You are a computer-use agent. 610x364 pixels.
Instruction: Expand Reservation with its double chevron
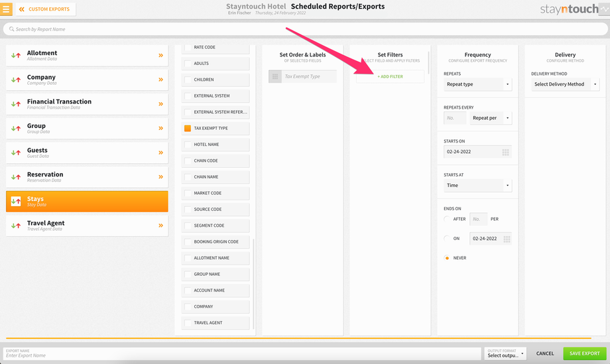tap(160, 177)
